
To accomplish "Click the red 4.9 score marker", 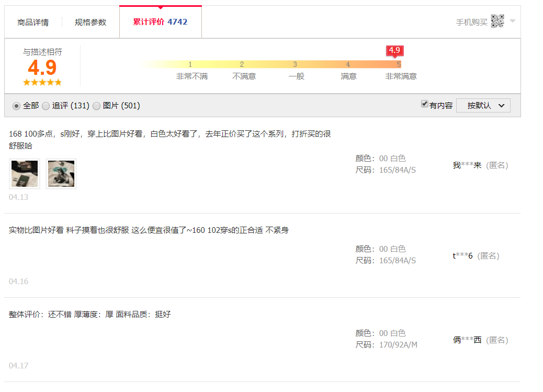I will point(395,51).
